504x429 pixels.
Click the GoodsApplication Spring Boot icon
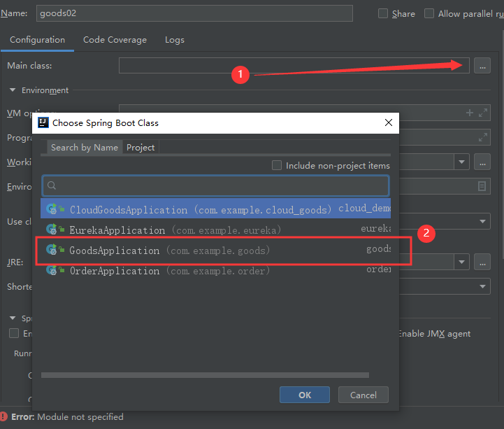52,249
